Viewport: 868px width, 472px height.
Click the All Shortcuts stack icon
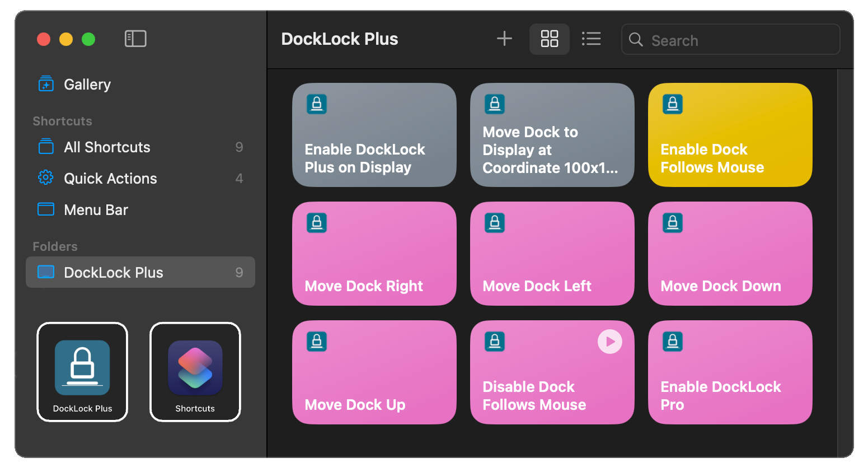46,147
